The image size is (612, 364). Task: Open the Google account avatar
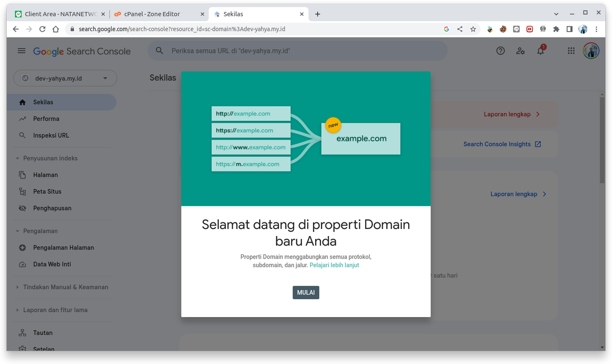point(591,51)
